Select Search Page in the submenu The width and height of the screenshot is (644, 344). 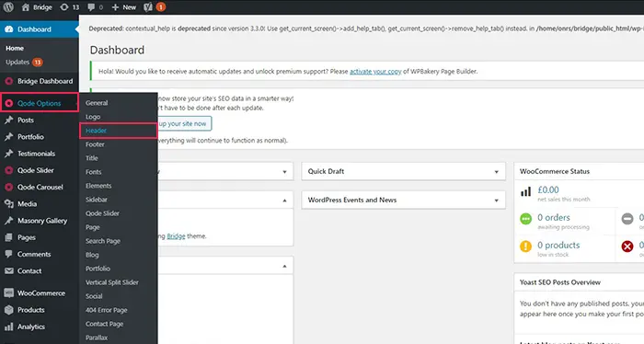[103, 241]
